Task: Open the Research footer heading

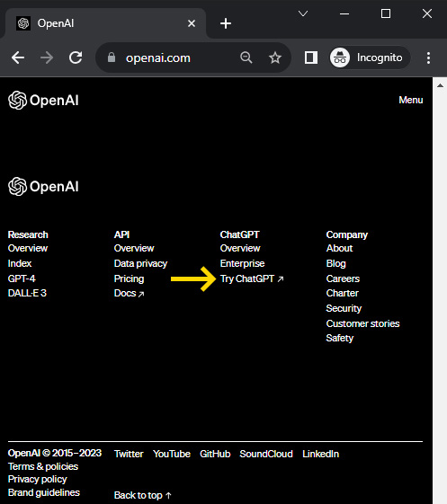Action: (28, 234)
